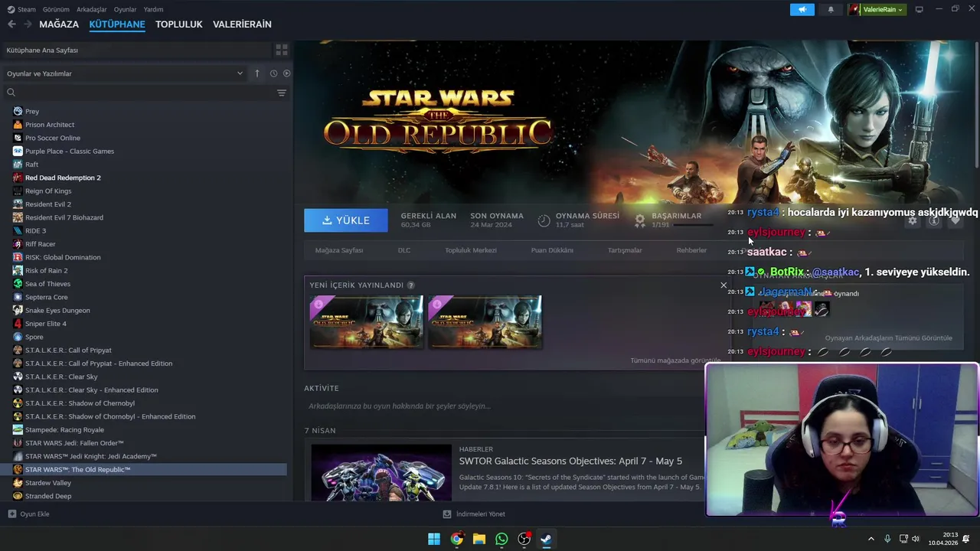980x551 pixels.
Task: Open second new content thumbnail
Action: pyautogui.click(x=485, y=322)
